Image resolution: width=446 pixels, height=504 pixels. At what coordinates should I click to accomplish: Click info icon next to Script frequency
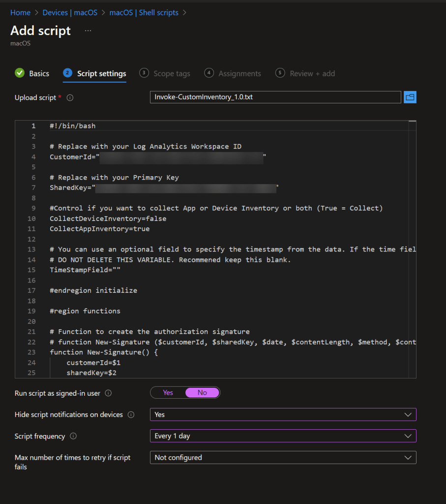(73, 436)
